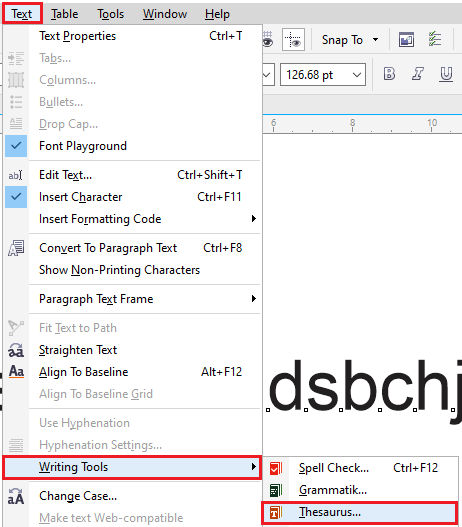Screen dimensions: 462x527
Task: Expand the Writing Tools submenu
Action: tap(132, 467)
